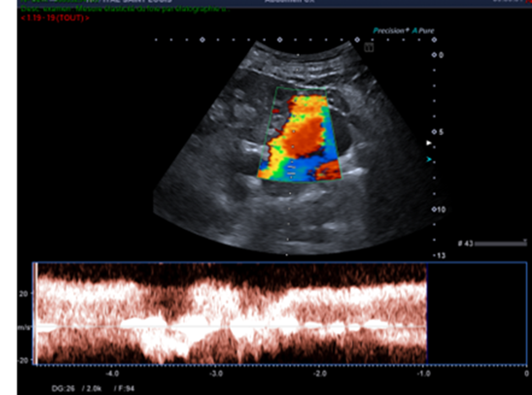Click inside the color Doppler region box
The width and height of the screenshot is (532, 395).
coord(300,135)
